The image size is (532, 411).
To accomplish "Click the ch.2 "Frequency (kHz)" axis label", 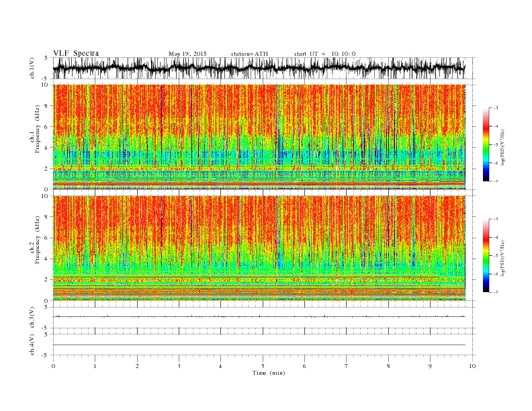I will pyautogui.click(x=38, y=239).
